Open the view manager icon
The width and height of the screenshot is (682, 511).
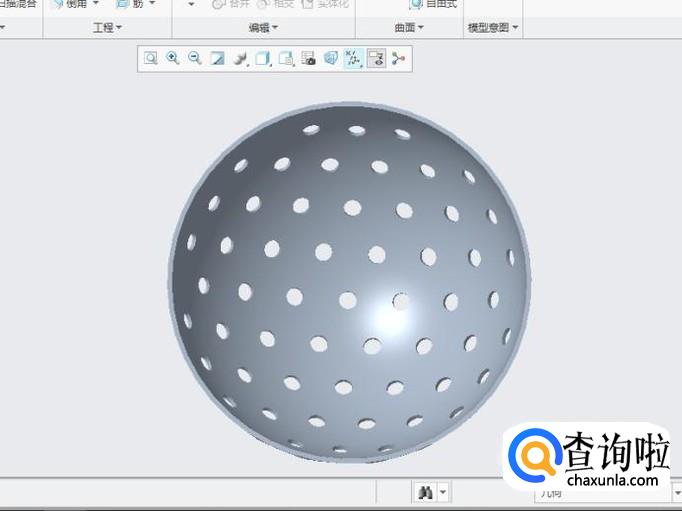click(x=286, y=59)
